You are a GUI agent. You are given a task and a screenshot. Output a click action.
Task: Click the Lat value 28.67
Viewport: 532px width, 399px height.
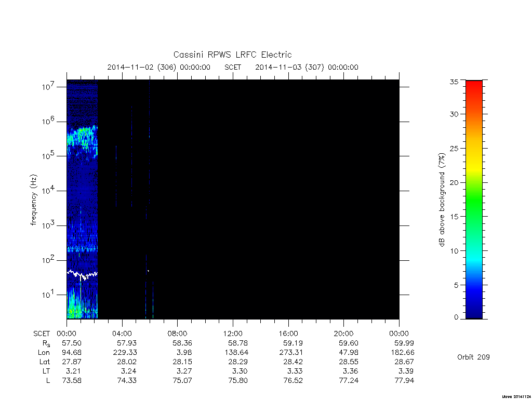(x=404, y=362)
